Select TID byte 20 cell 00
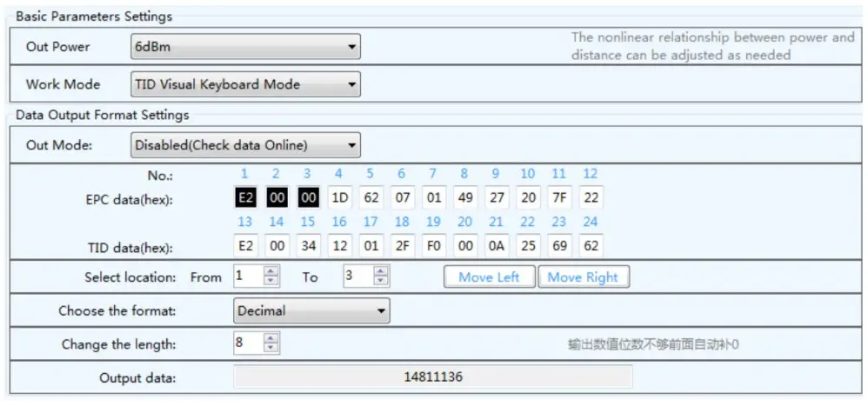This screenshot has height=401, width=868. point(465,245)
